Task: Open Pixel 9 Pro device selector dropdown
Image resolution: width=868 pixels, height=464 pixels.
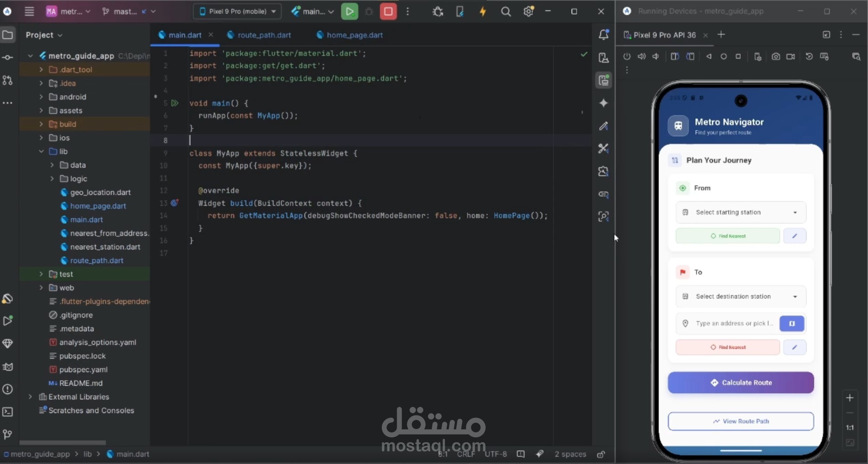Action: pos(237,11)
